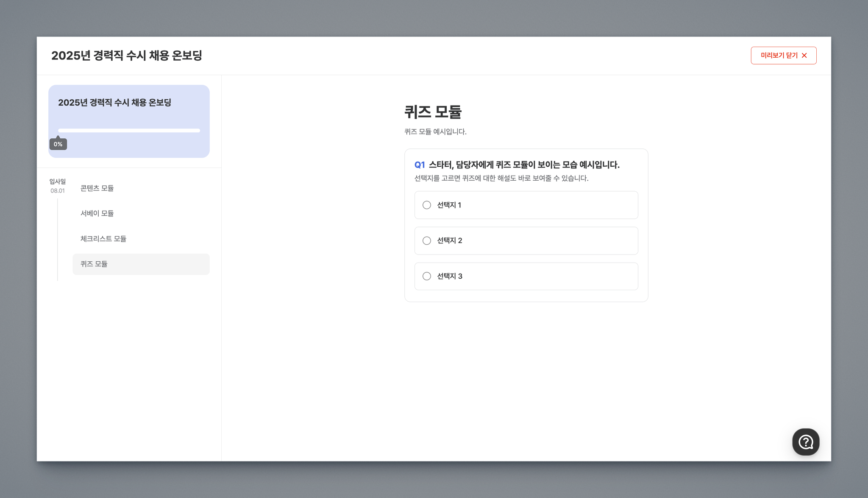
Task: Click the onboarding progress bar
Action: [129, 131]
